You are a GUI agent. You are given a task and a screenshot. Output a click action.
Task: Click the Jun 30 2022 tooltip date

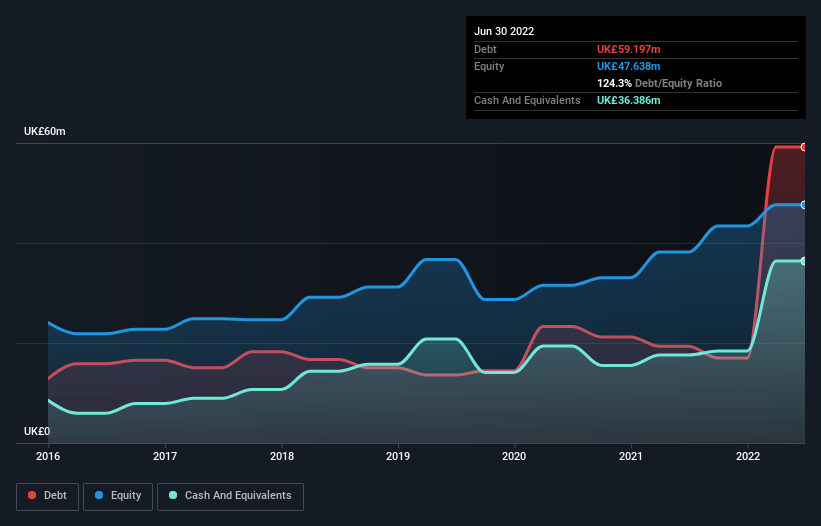click(x=504, y=31)
